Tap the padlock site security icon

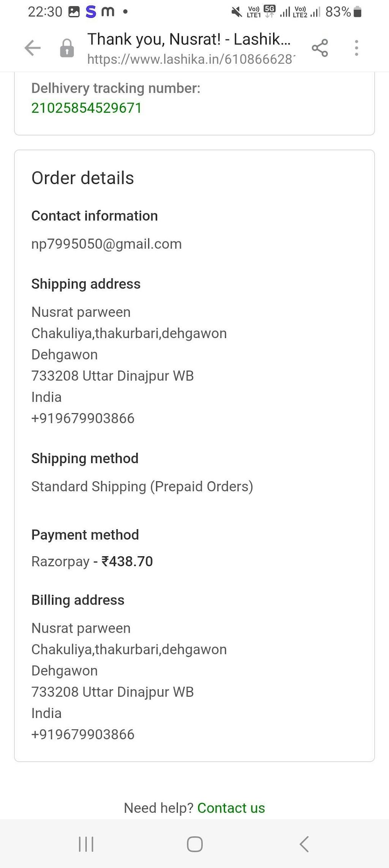[x=67, y=48]
